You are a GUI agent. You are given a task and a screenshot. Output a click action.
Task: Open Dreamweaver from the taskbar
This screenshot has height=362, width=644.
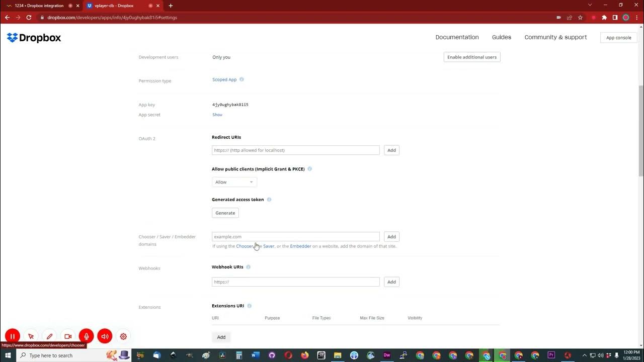[387, 355]
